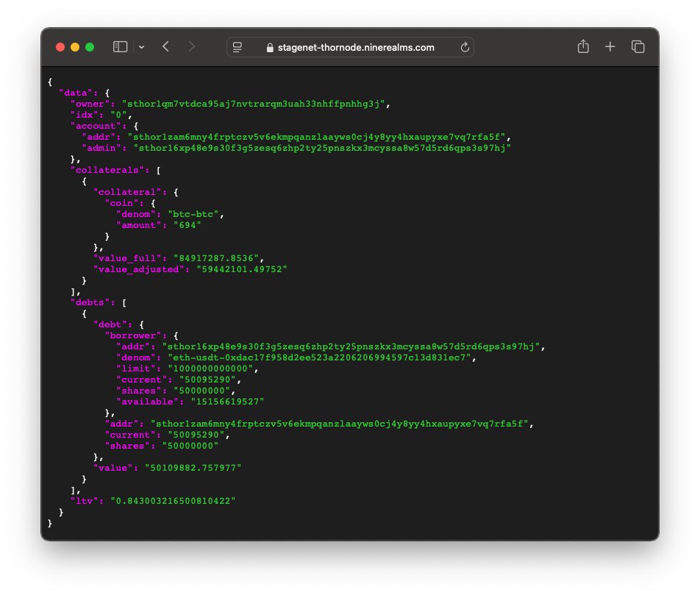The image size is (700, 595).
Task: Click the "coin" key
Action: [121, 203]
